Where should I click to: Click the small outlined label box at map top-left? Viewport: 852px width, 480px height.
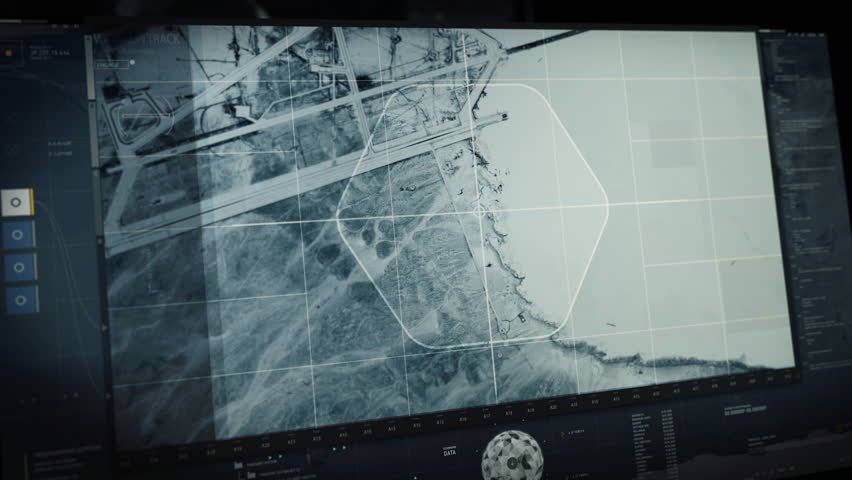coord(112,65)
